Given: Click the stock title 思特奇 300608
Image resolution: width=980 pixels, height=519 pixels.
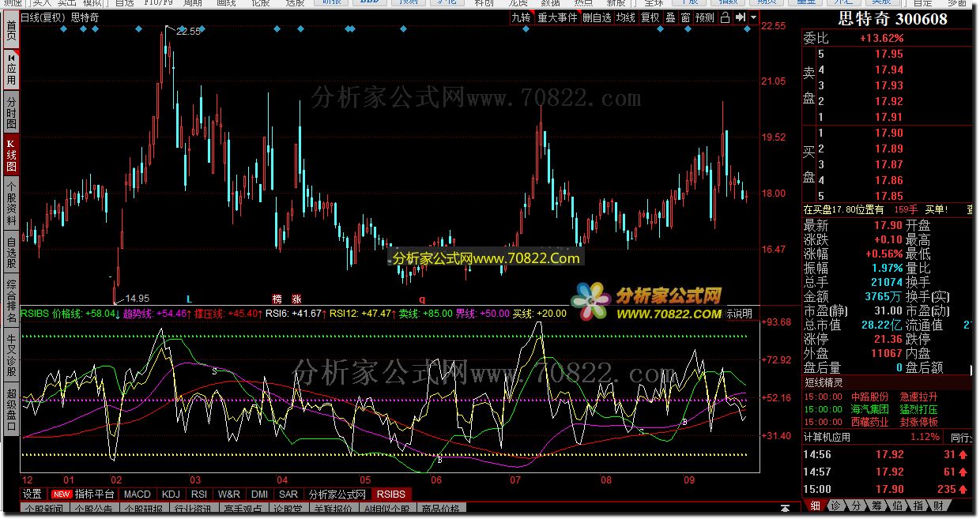Looking at the screenshot, I should [x=892, y=19].
